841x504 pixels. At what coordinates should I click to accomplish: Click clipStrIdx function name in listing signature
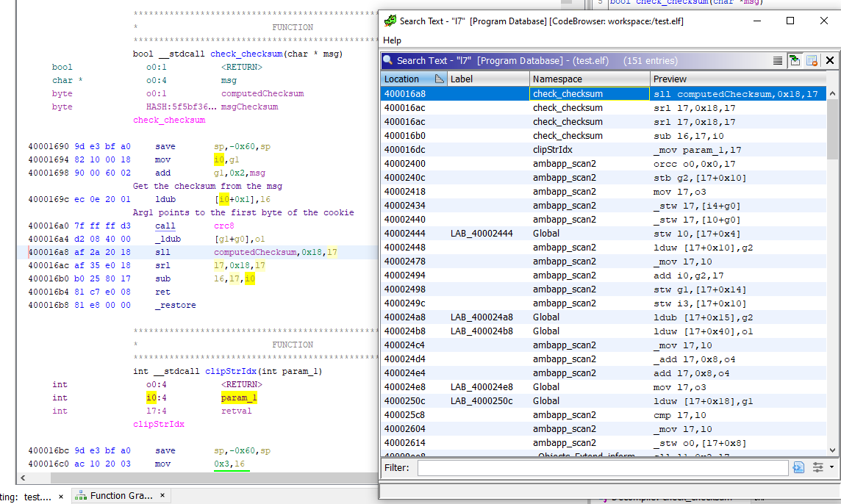[231, 371]
